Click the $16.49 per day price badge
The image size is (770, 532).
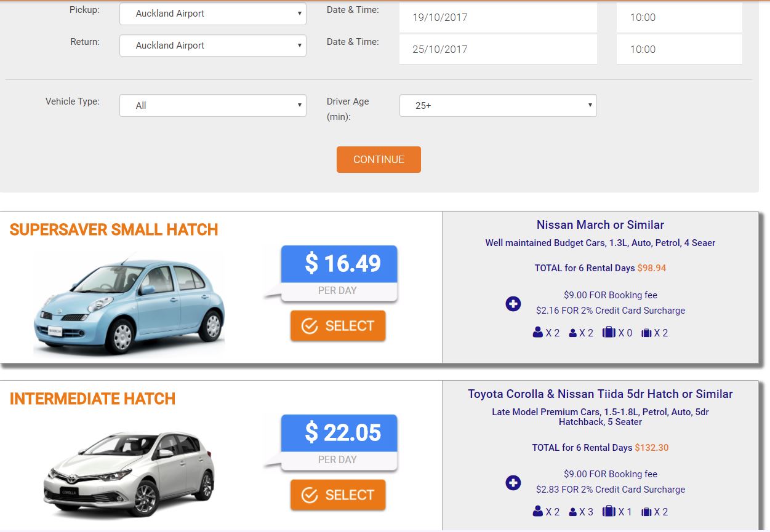tap(339, 263)
